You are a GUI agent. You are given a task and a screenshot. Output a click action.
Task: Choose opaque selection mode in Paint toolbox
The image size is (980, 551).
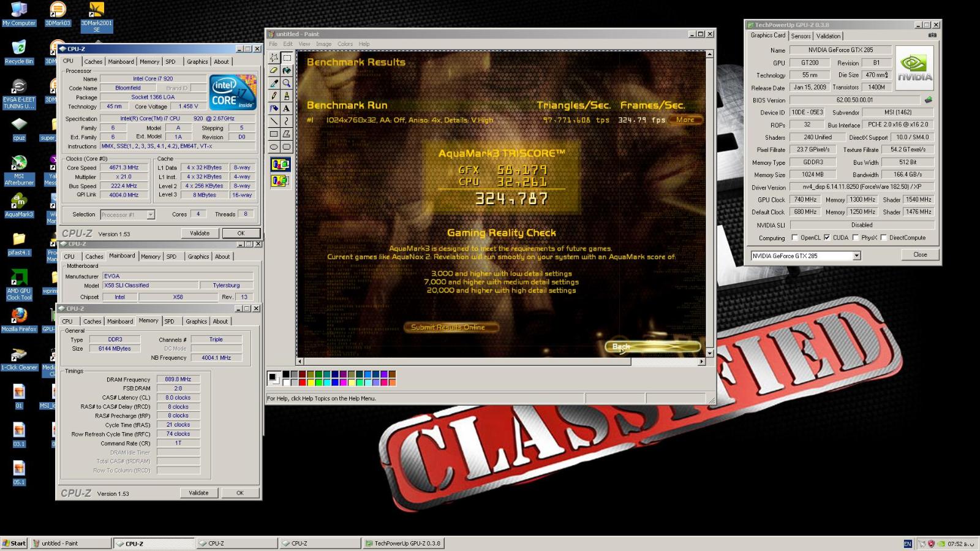[x=280, y=164]
